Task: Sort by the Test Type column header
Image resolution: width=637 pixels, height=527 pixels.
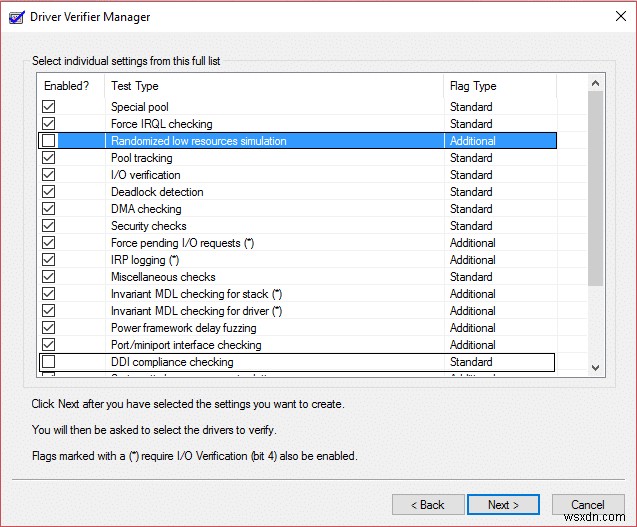Action: click(x=274, y=86)
